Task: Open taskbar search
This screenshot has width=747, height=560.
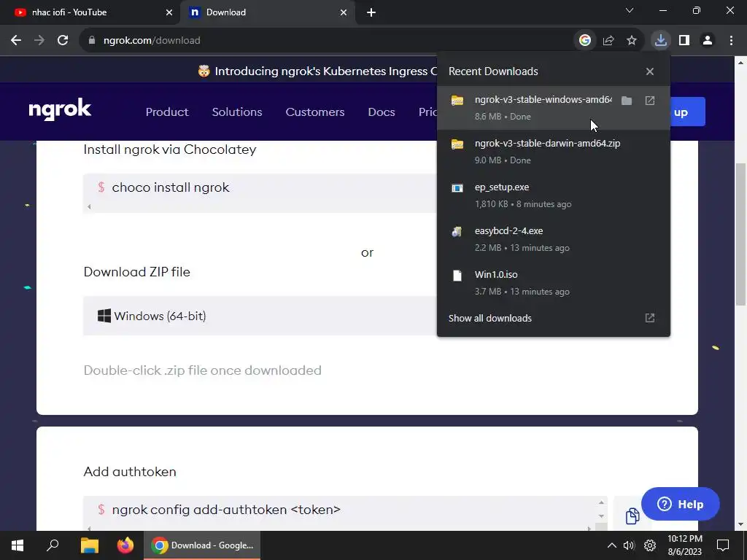Action: (53, 545)
